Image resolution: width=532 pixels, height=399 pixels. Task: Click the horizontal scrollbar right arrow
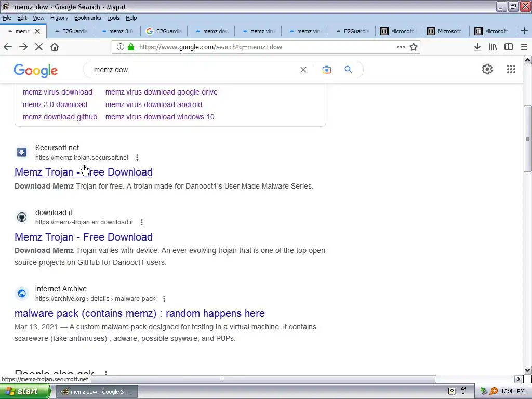click(518, 379)
